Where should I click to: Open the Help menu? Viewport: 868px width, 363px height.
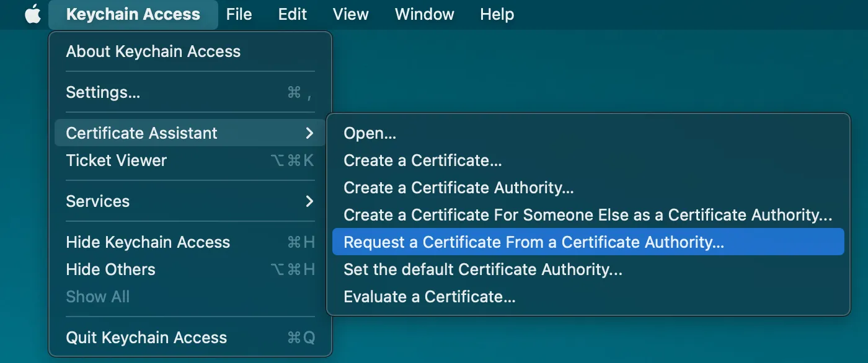497,14
